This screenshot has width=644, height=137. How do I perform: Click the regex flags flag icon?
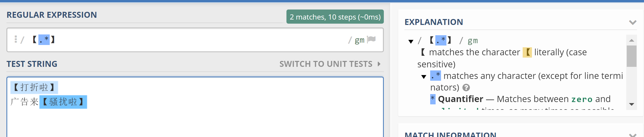click(371, 39)
